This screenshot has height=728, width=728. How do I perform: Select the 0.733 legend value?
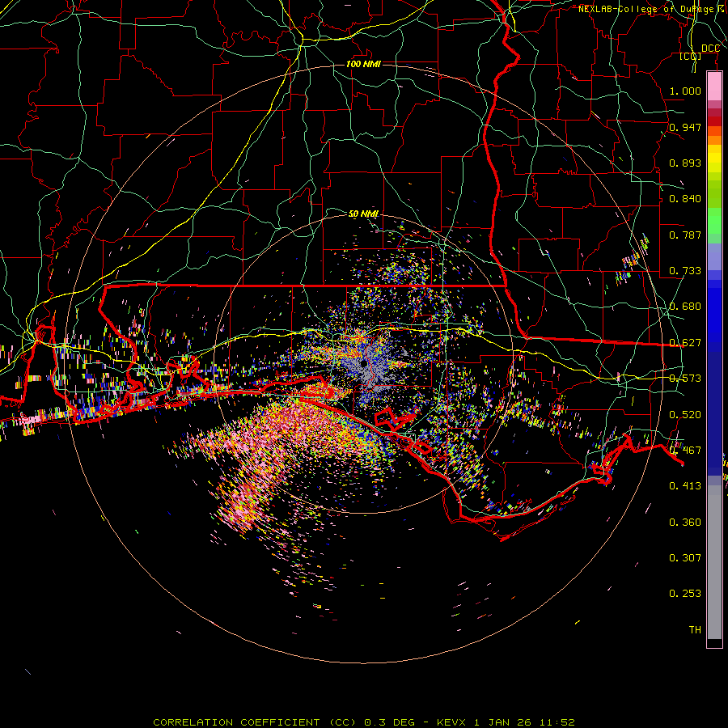685,271
